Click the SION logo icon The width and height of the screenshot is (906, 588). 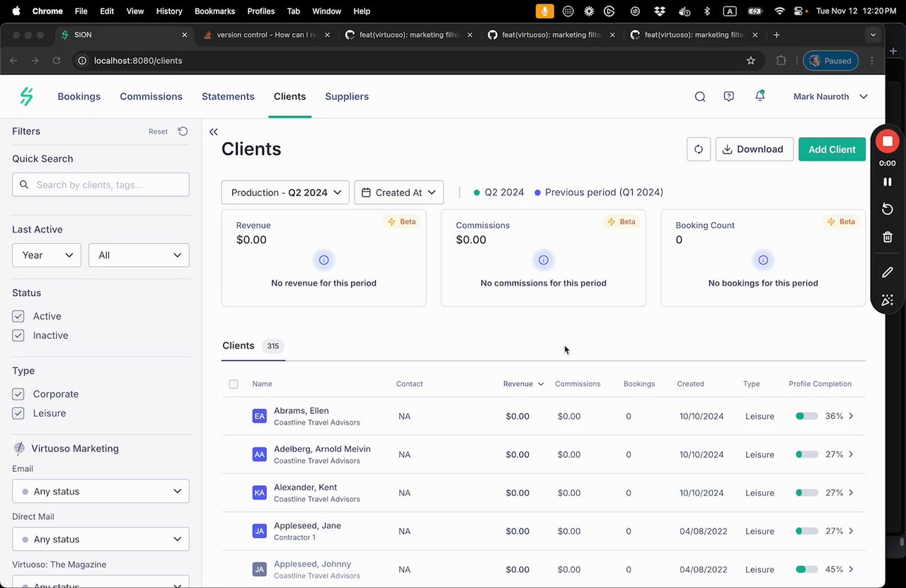[x=26, y=96]
